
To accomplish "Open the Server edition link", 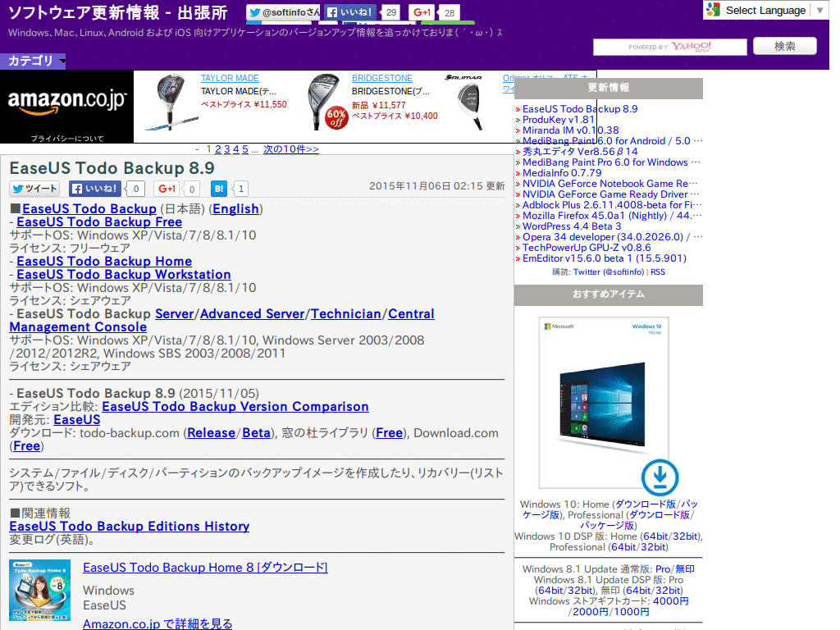I will point(175,314).
